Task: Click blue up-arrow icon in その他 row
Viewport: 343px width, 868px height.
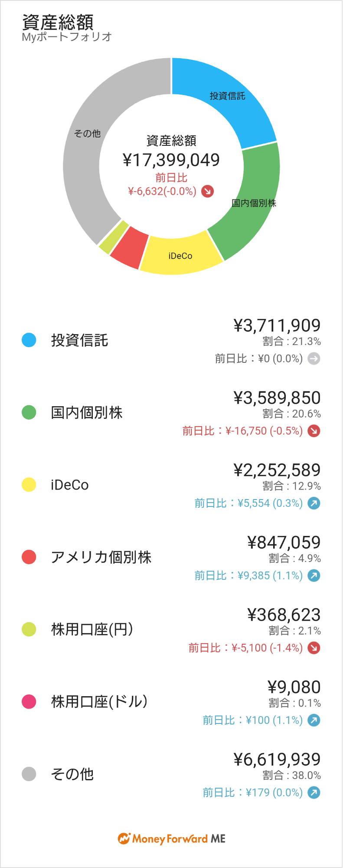Action: (x=314, y=792)
